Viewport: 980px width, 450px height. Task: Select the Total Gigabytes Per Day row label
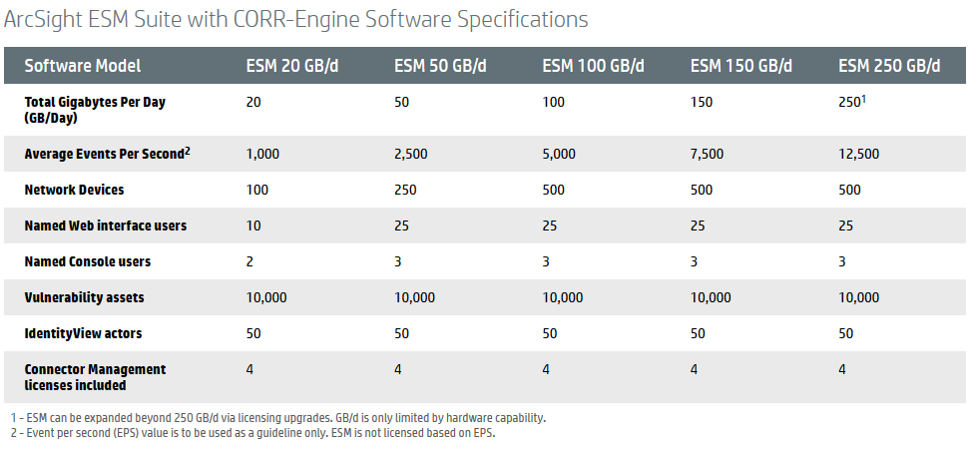pos(95,110)
